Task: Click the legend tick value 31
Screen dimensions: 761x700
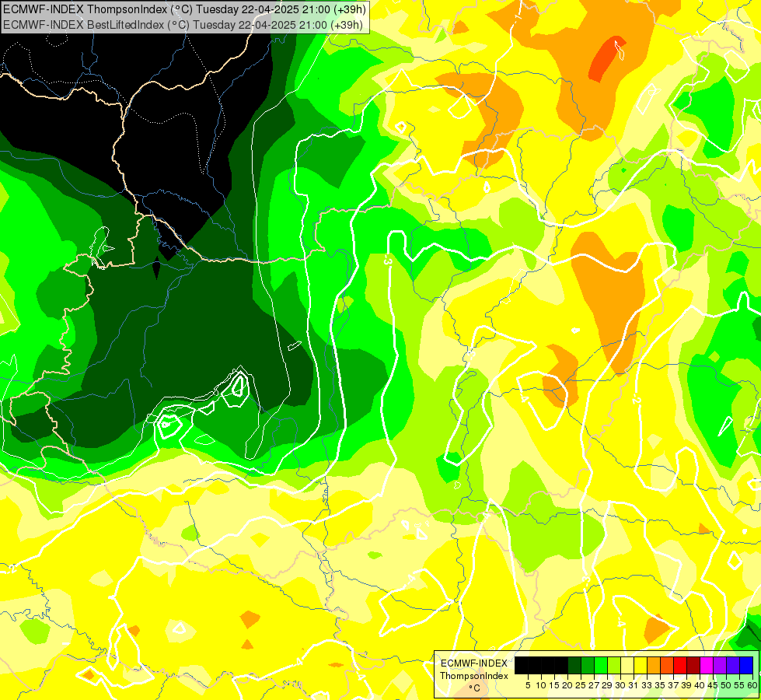Action: click(634, 685)
